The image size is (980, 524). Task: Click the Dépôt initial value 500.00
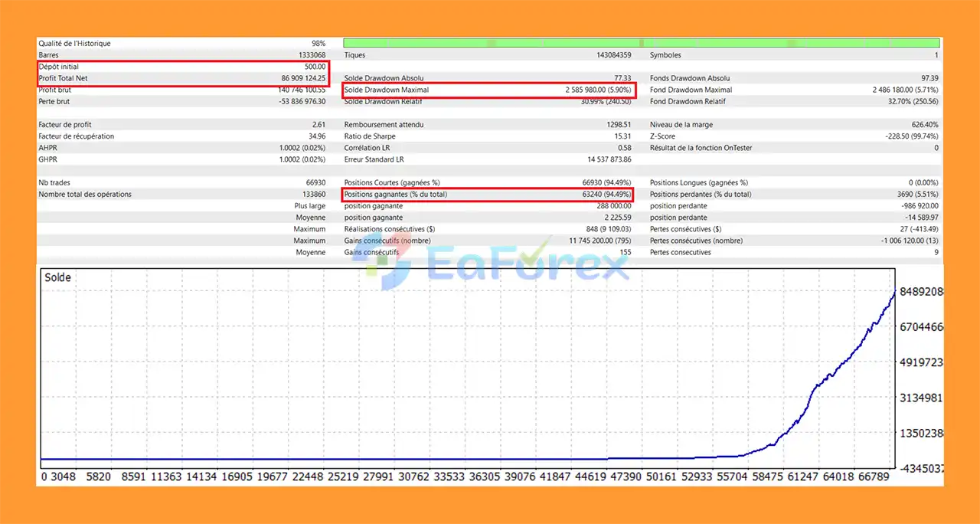coord(313,67)
